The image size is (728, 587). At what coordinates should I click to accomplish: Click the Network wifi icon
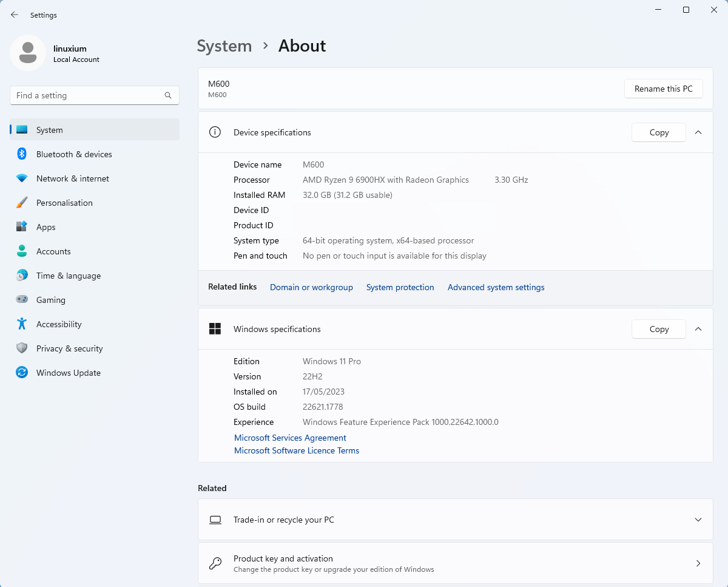click(22, 178)
